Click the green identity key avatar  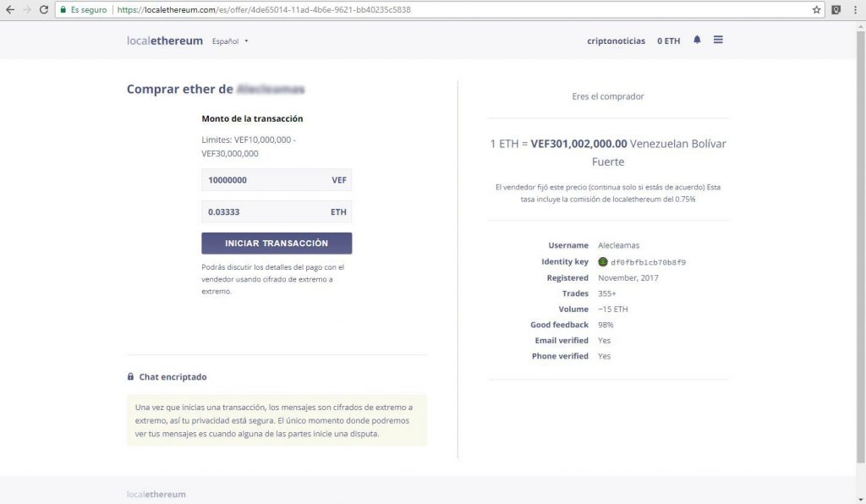tap(602, 261)
